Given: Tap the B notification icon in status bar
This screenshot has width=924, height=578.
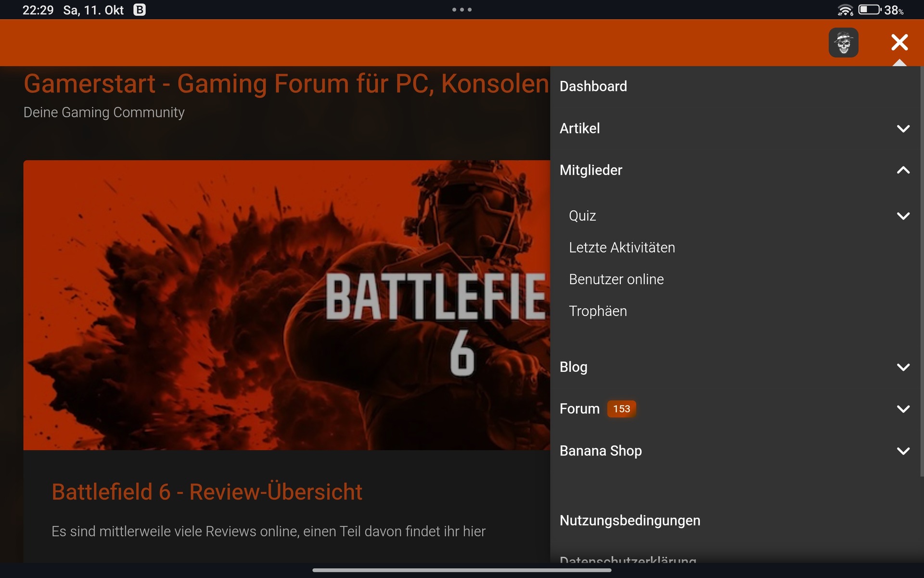Looking at the screenshot, I should [x=140, y=10].
